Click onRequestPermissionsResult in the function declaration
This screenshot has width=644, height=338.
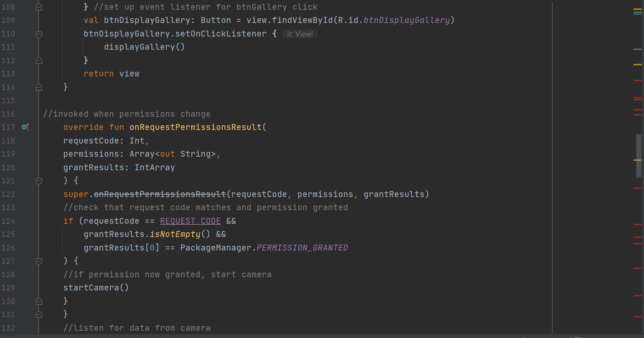pos(196,127)
